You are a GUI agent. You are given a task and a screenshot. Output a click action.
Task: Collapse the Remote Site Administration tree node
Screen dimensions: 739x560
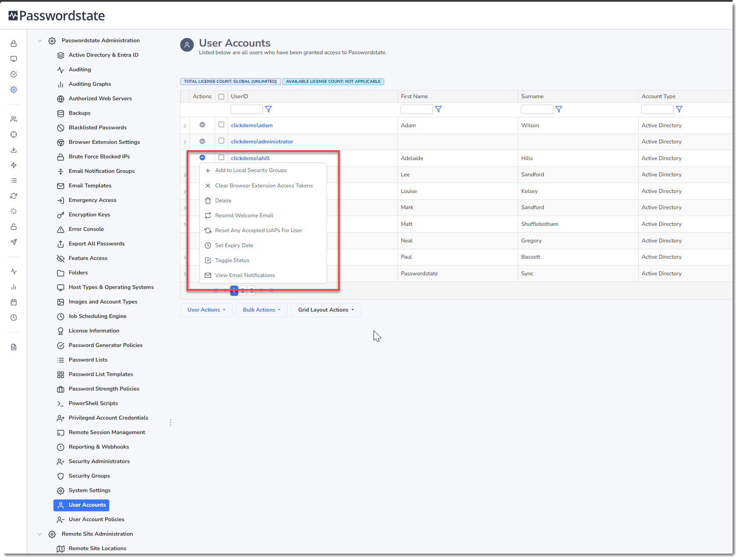click(x=39, y=534)
